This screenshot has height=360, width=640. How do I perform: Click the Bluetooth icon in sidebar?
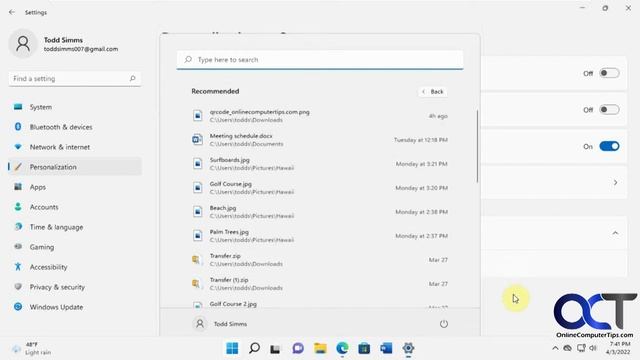point(18,127)
